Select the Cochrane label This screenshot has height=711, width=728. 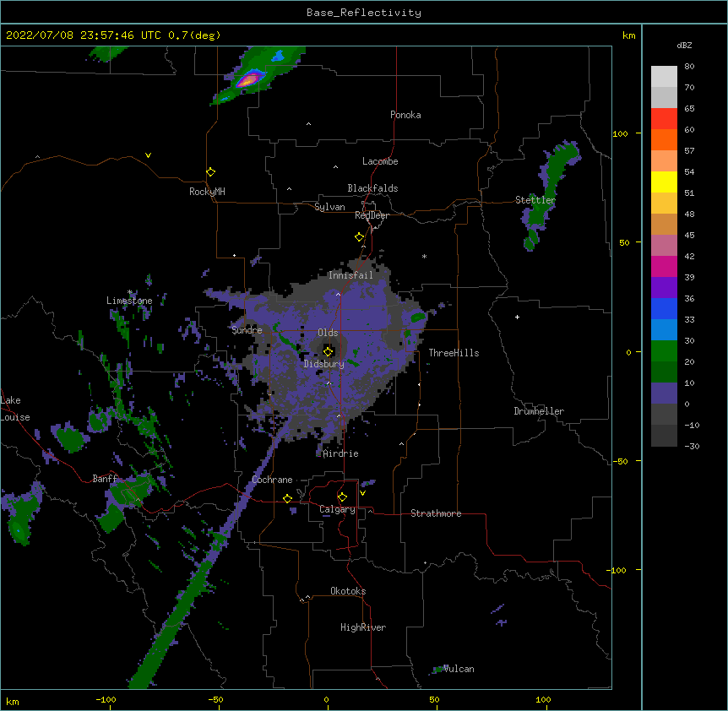pyautogui.click(x=272, y=480)
